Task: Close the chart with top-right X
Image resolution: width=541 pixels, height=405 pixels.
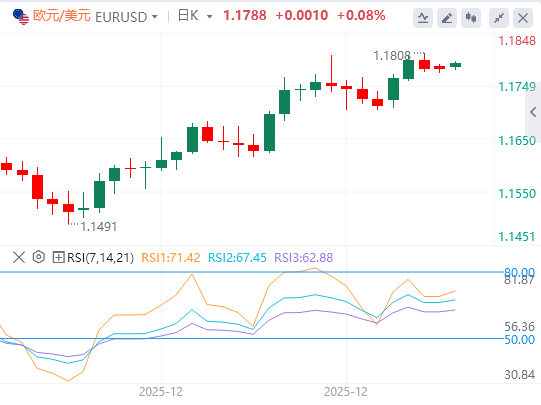Action: pyautogui.click(x=523, y=18)
